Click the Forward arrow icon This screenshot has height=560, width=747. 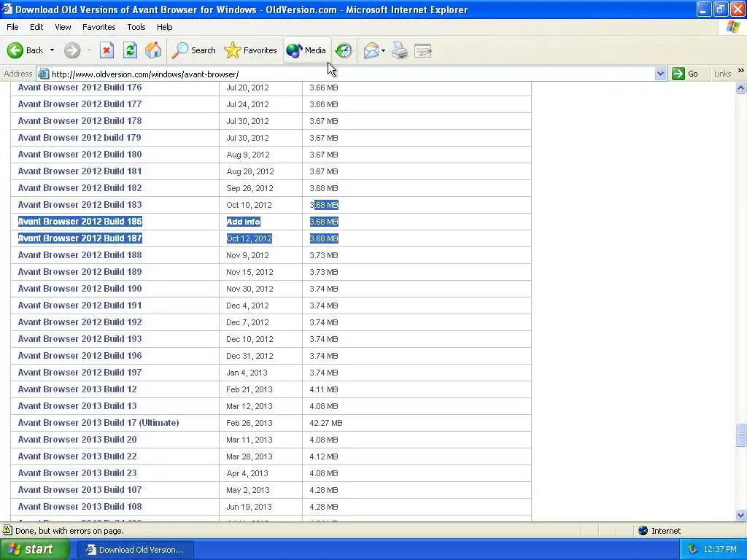(x=72, y=50)
